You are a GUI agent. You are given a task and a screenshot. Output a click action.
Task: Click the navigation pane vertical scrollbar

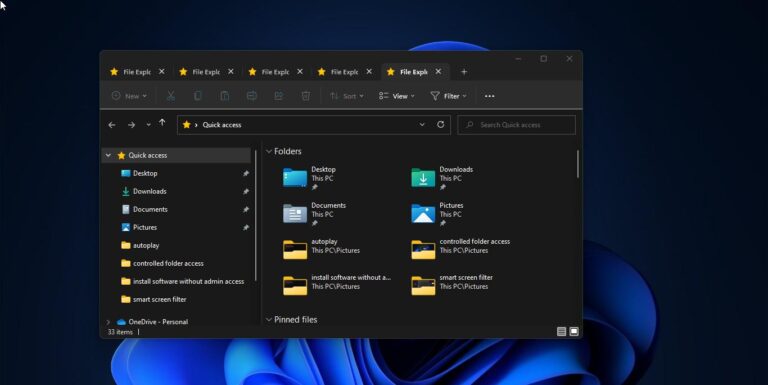(x=256, y=216)
